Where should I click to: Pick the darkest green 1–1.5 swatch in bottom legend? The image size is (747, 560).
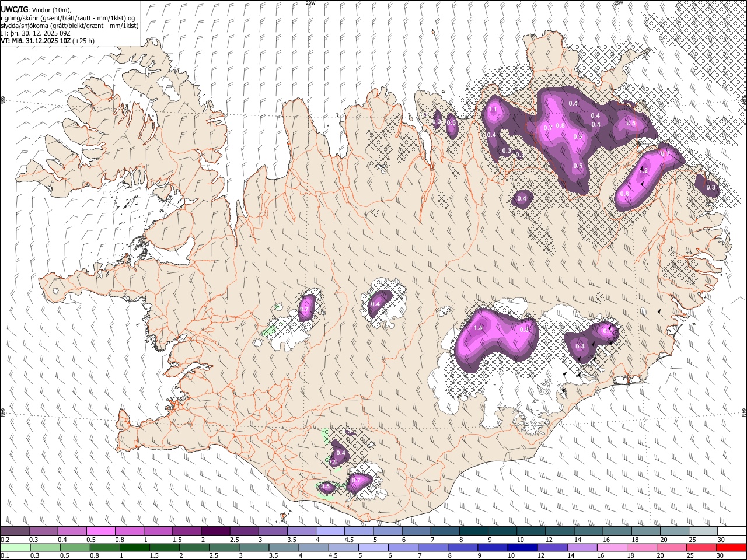(x=135, y=547)
